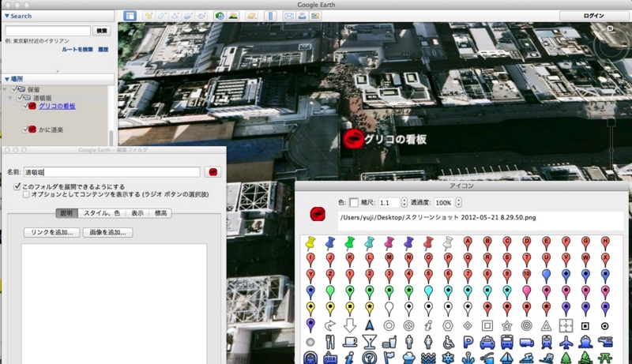Collapse the 場所 panel header triangle
The image size is (632, 364).
tap(7, 79)
